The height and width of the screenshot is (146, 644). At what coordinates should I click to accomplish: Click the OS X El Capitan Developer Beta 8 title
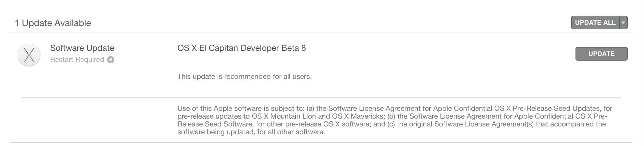(x=241, y=48)
